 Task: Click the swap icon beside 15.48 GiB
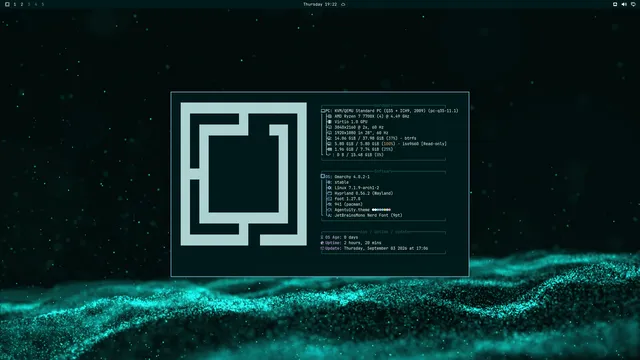[329, 155]
